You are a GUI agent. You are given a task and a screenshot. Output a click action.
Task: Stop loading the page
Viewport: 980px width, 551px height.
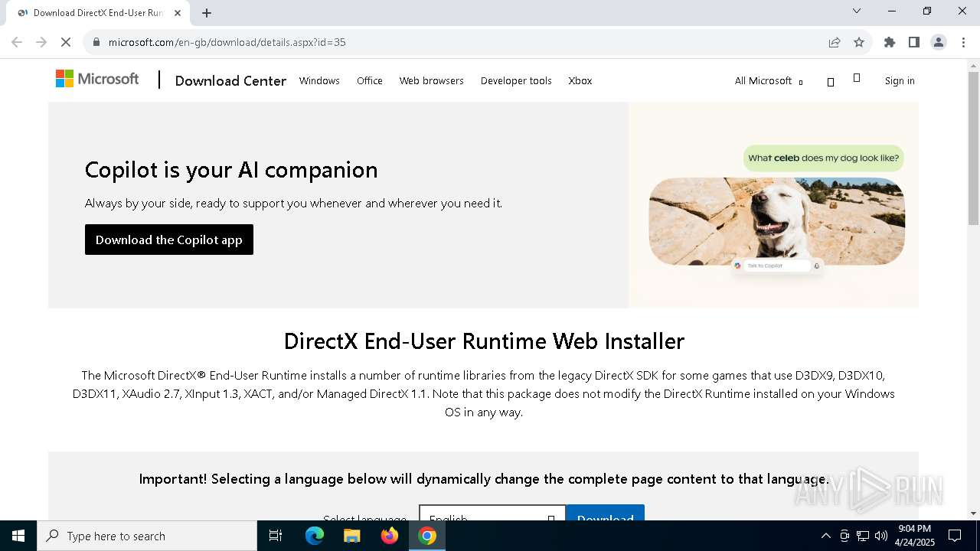(x=66, y=42)
